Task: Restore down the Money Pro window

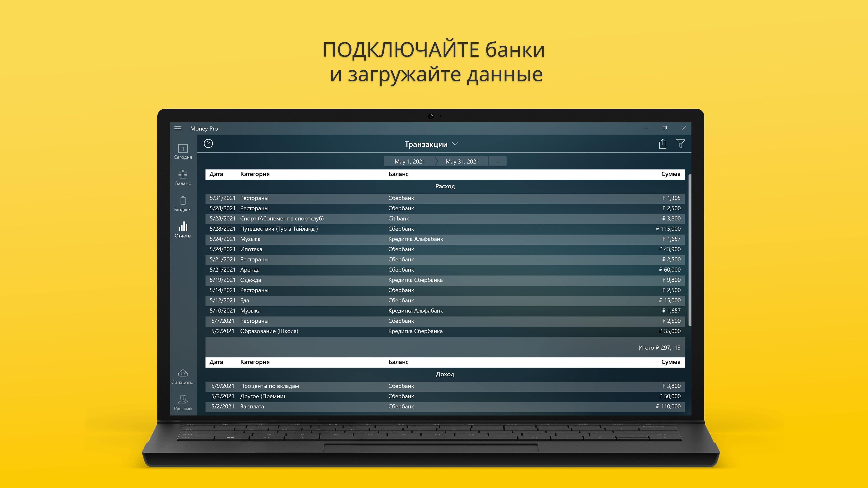Action: [x=665, y=128]
